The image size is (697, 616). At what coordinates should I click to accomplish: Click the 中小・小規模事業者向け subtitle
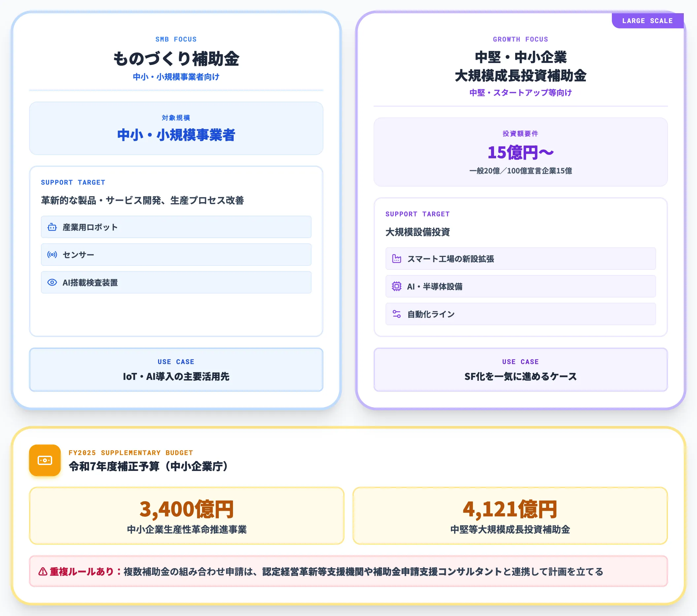(176, 77)
